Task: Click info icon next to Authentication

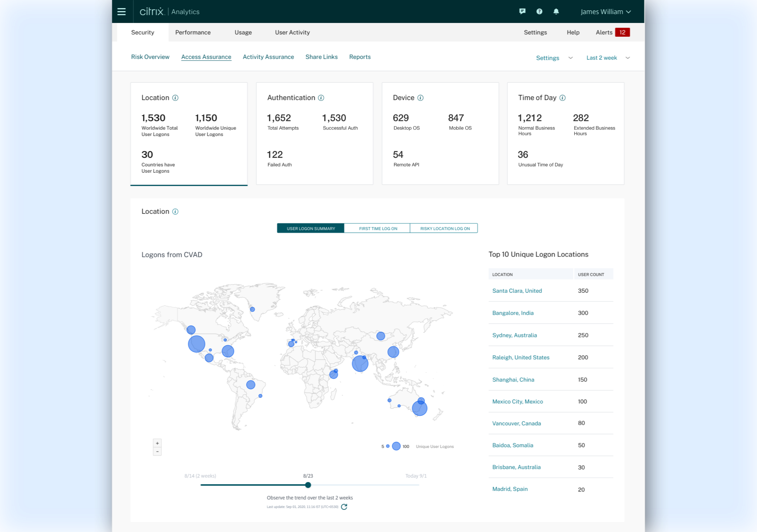Action: [321, 98]
